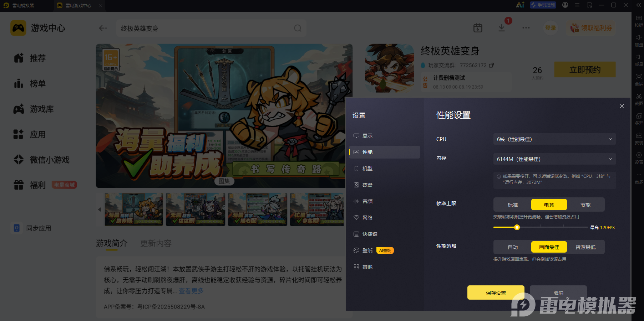The width and height of the screenshot is (644, 321).
Task: Click the search magnifier icon
Action: pos(298,28)
